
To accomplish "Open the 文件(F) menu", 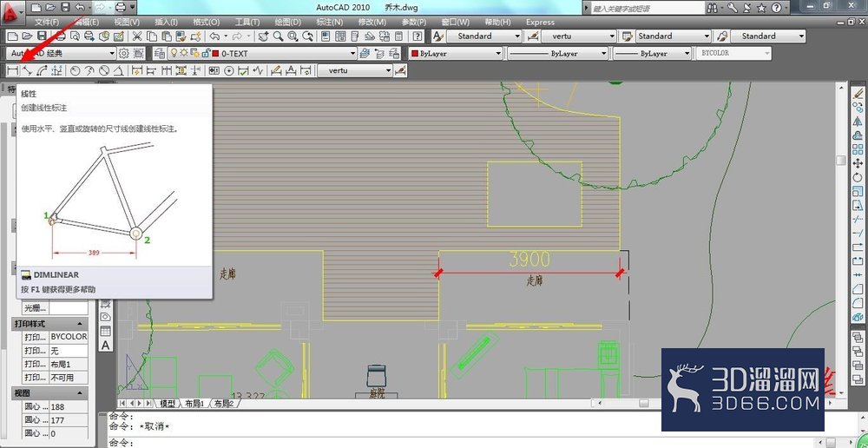I will pos(47,23).
